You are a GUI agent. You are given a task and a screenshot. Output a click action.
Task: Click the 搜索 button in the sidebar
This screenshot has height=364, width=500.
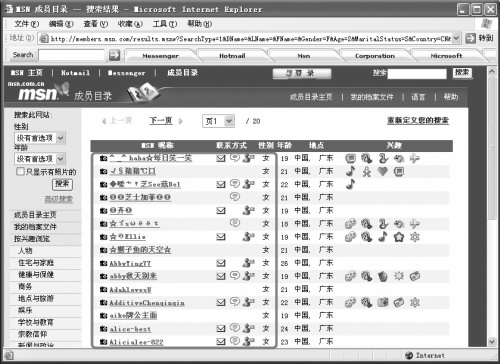[62, 184]
